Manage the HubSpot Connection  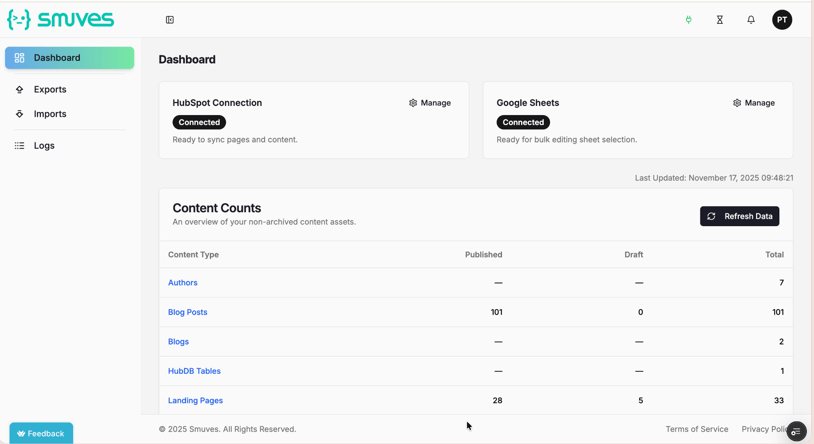pyautogui.click(x=430, y=103)
